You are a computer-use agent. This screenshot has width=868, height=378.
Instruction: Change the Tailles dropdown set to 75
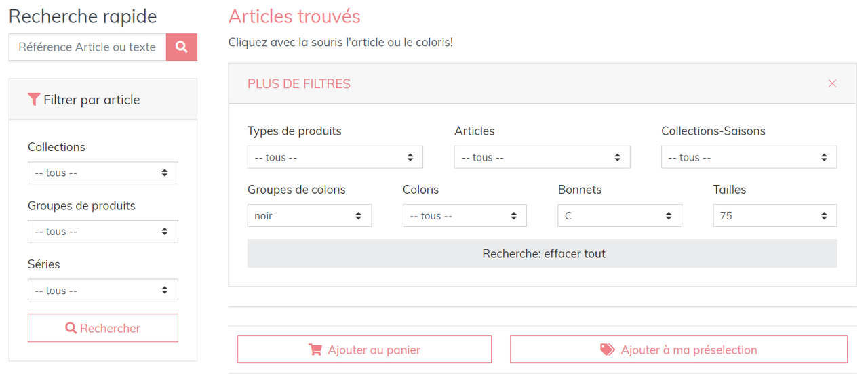click(775, 216)
